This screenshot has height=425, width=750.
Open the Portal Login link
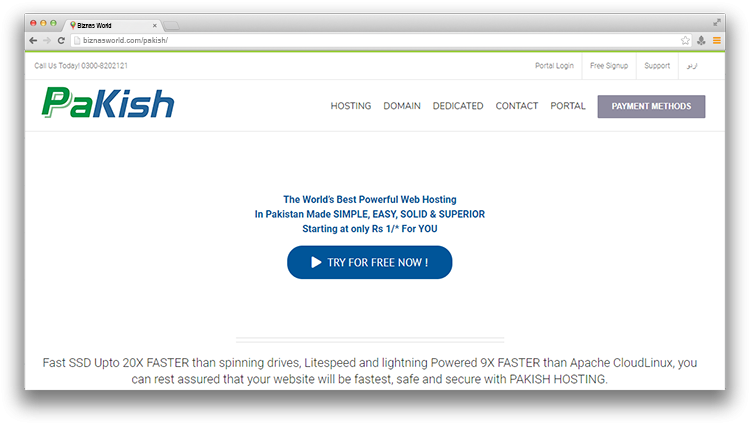tap(554, 66)
